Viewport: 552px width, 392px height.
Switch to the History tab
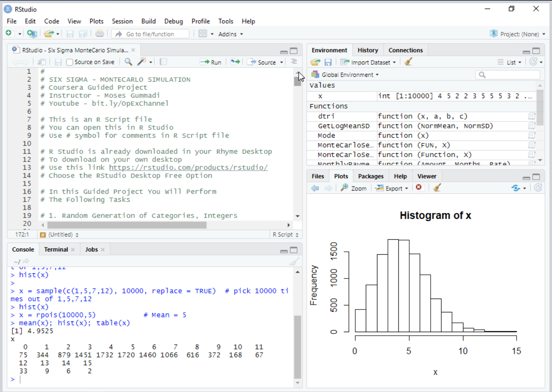[368, 50]
